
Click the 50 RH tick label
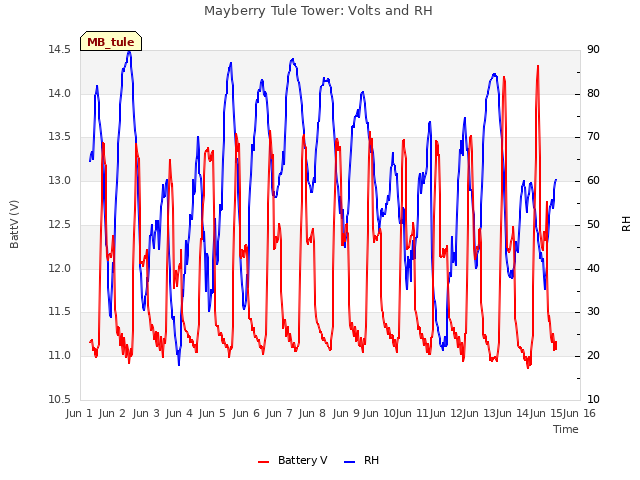593,224
